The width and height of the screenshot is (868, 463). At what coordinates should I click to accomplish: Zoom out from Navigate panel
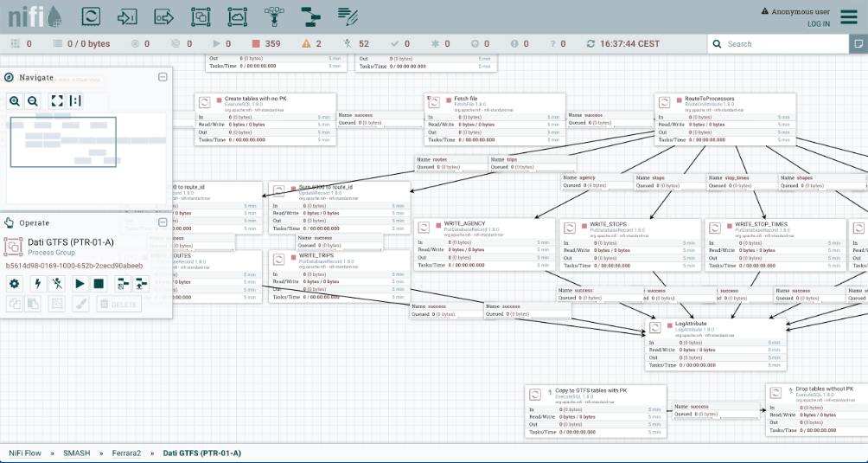(x=33, y=100)
